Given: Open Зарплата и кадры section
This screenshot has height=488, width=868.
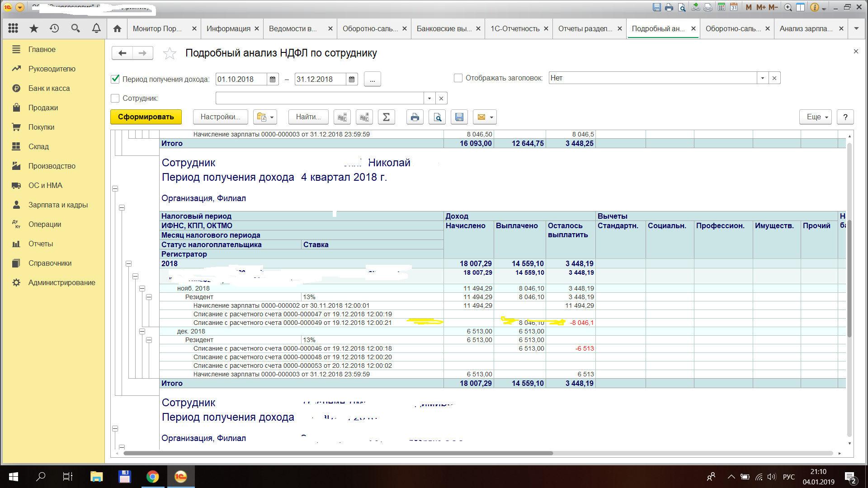Looking at the screenshot, I should [x=58, y=205].
